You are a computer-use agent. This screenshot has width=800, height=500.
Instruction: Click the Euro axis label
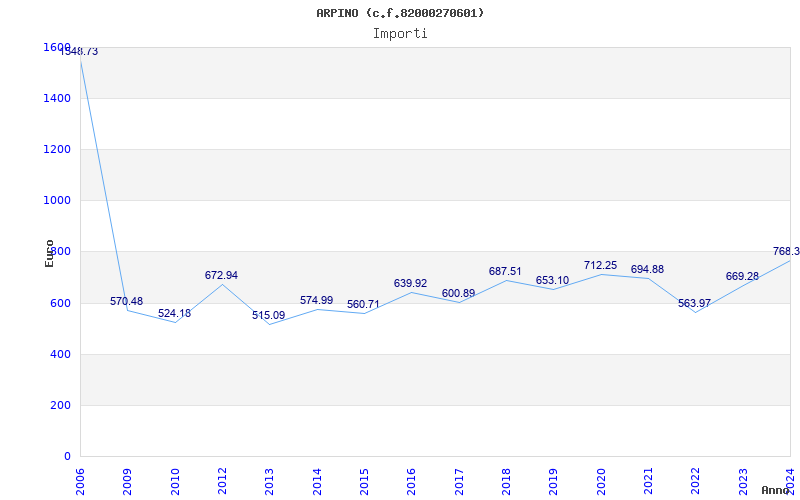(49, 254)
